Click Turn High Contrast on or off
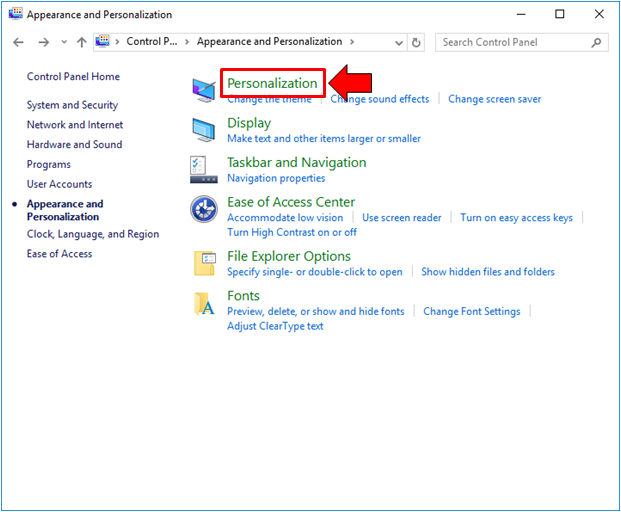 click(x=291, y=232)
